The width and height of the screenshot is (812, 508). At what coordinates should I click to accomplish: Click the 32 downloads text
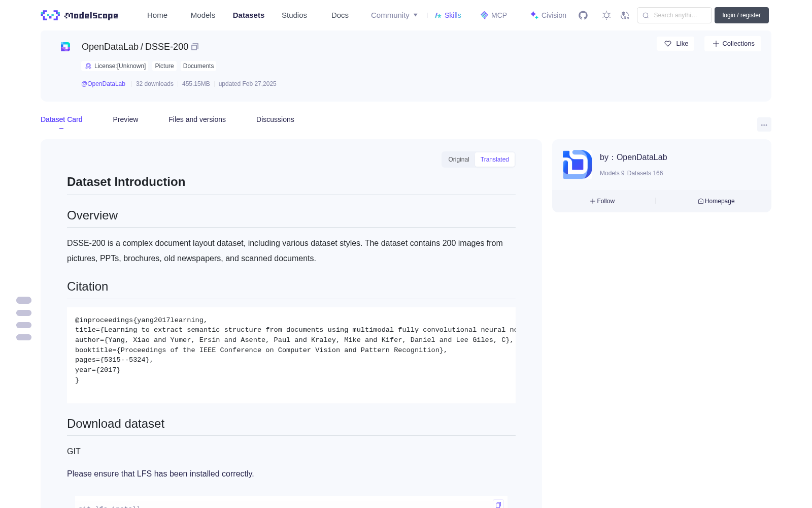[x=155, y=84]
